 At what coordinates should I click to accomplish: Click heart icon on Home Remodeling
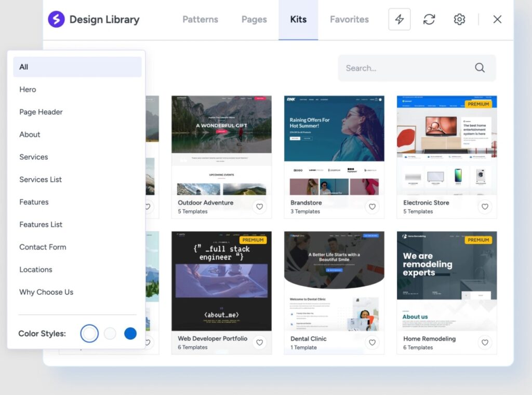point(485,343)
